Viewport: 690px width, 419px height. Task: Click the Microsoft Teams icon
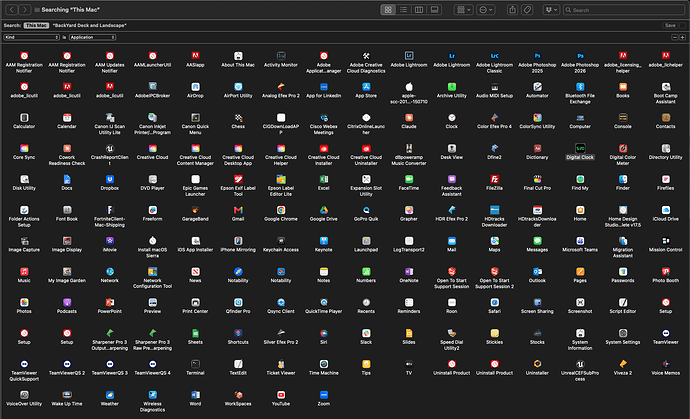coord(580,241)
